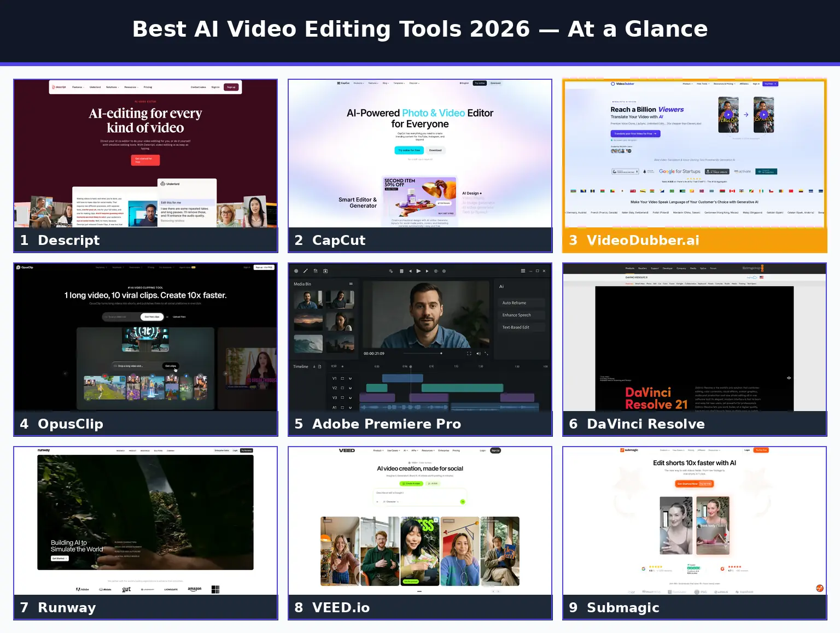840x633 pixels.
Task: Step forward one frame in Premiere Pro
Action: tap(427, 271)
